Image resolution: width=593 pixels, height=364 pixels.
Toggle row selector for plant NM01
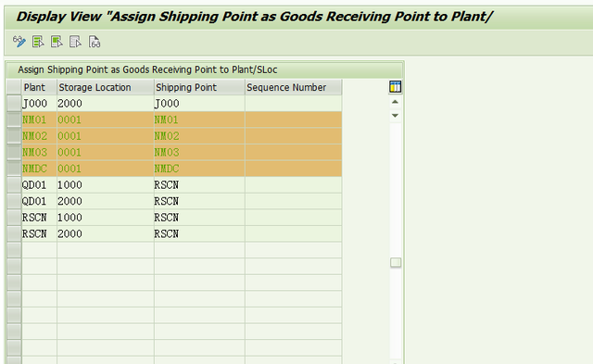pos(14,119)
